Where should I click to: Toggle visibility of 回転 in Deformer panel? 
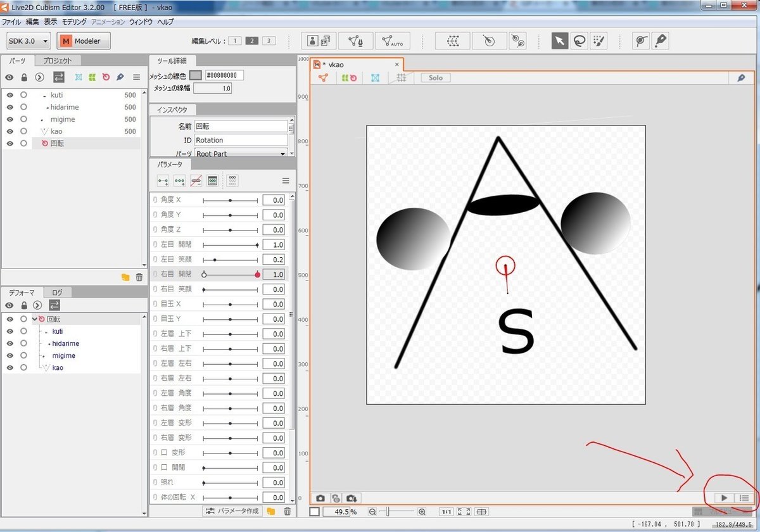(10, 319)
